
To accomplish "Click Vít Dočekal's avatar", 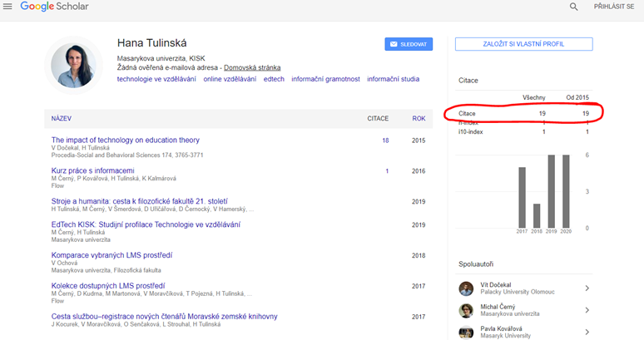I will 467,288.
